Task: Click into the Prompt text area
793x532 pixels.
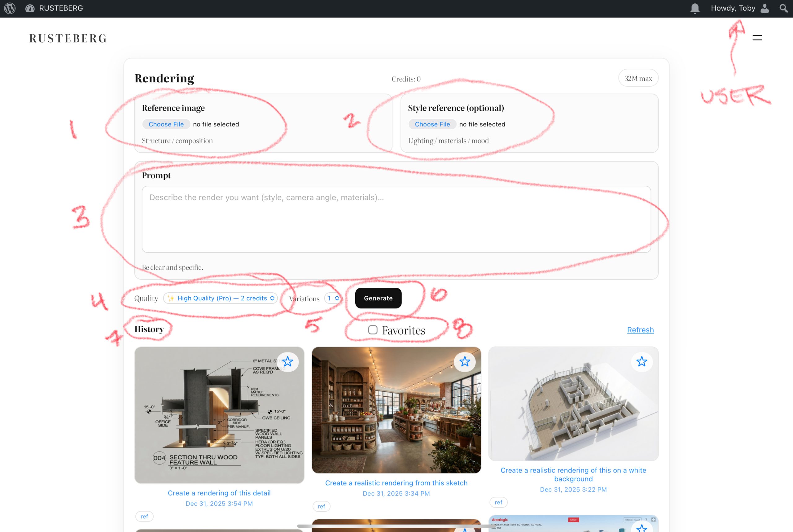Action: pyautogui.click(x=396, y=219)
